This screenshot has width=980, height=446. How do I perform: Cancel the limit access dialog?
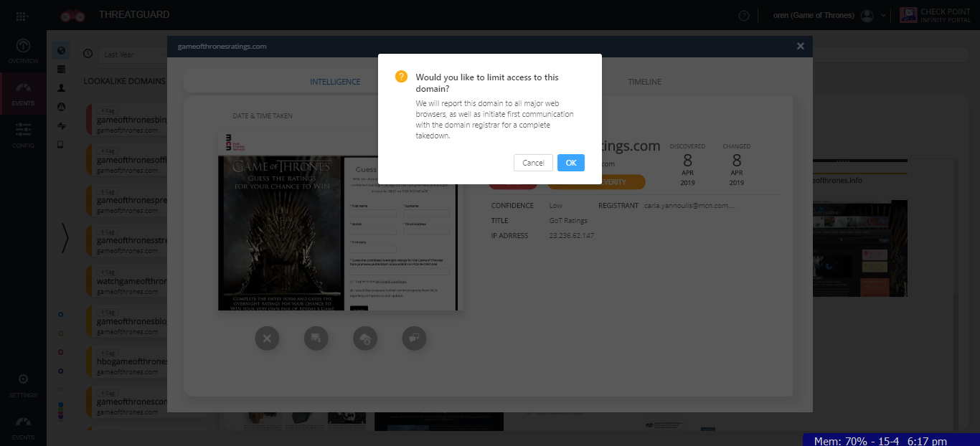[533, 163]
